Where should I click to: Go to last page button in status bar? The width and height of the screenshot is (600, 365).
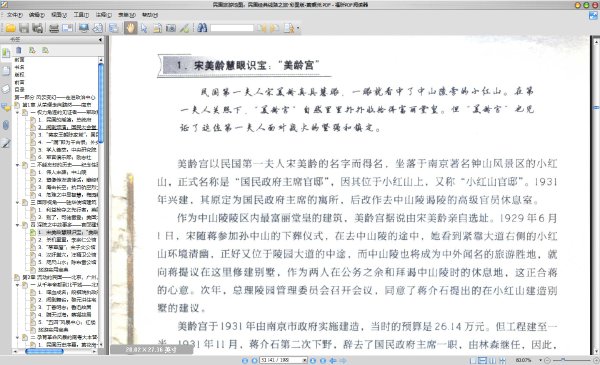323,360
